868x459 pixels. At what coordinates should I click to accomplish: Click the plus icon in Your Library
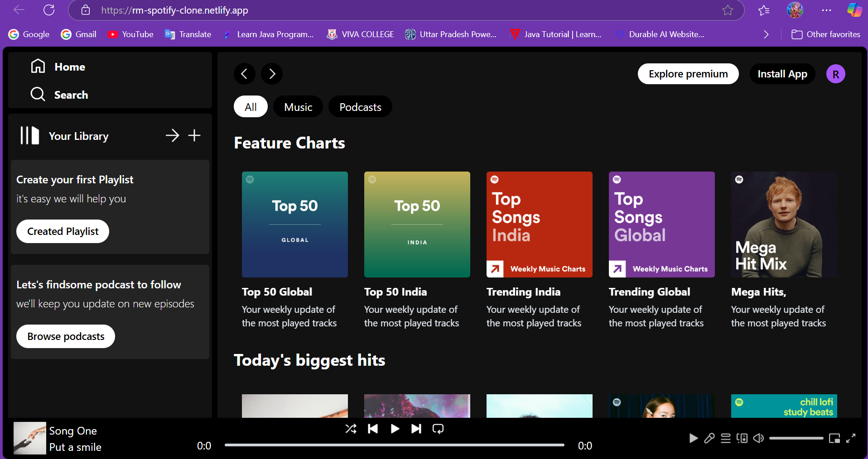click(194, 135)
